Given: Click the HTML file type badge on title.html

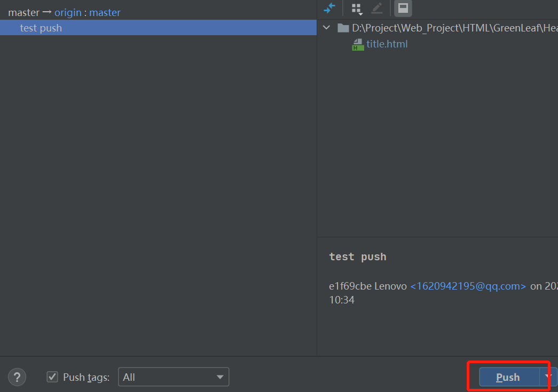Looking at the screenshot, I should coord(357,46).
